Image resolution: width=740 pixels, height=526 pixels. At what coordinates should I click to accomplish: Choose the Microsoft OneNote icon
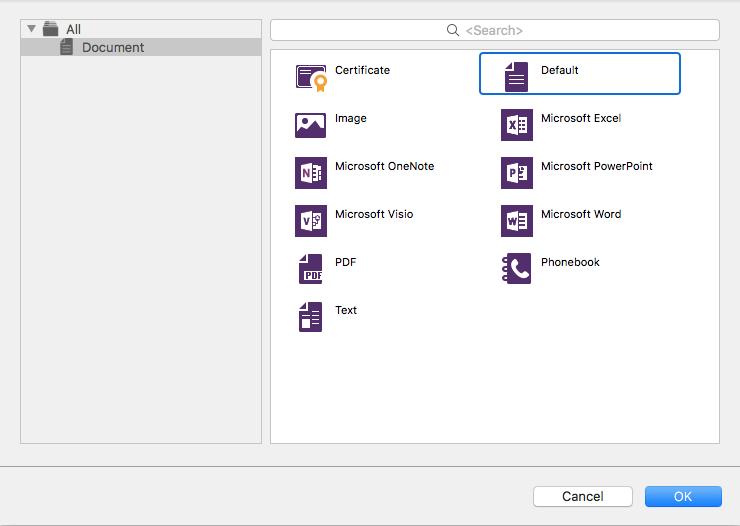tap(311, 173)
